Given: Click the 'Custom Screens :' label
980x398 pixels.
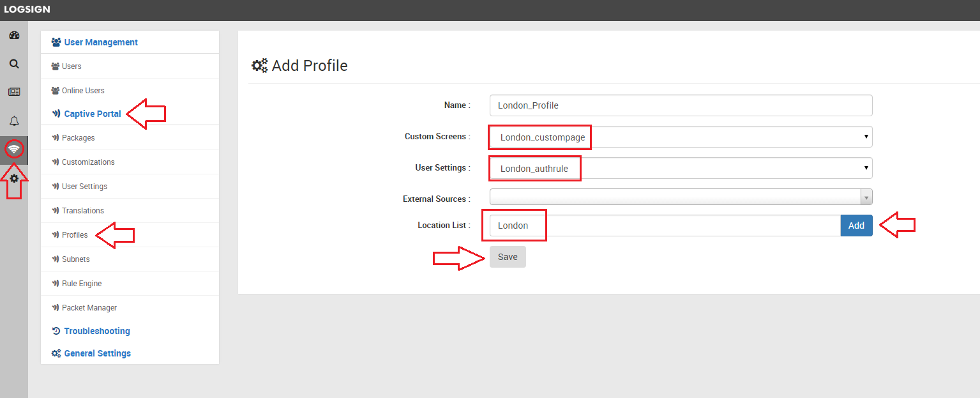Looking at the screenshot, I should click(x=437, y=137).
